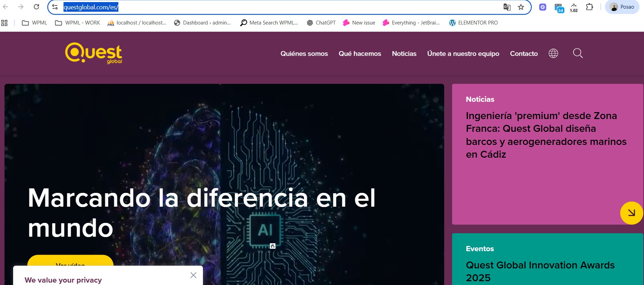The width and height of the screenshot is (644, 285).
Task: Open the Contacto page link
Action: (x=524, y=54)
